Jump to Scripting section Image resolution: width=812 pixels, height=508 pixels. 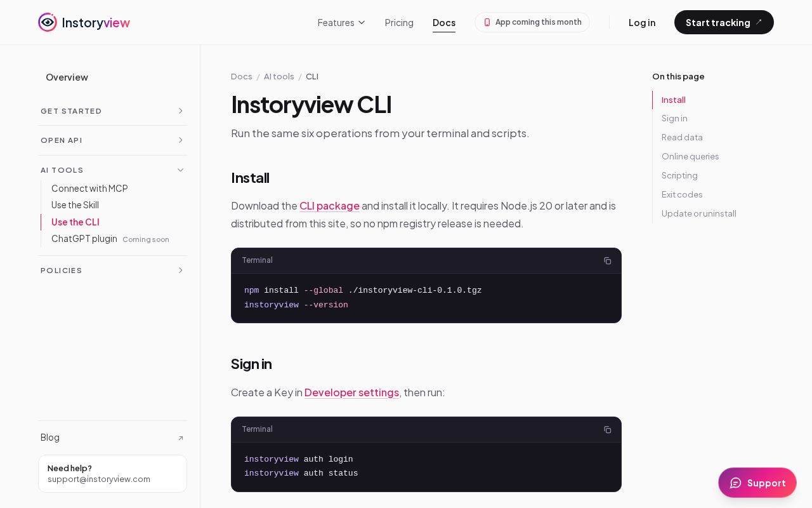pyautogui.click(x=679, y=175)
